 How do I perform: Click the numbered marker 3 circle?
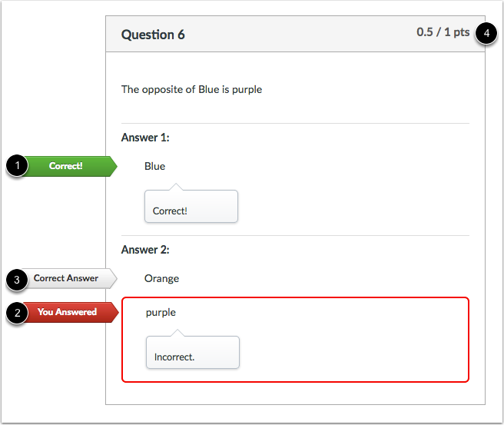17,280
